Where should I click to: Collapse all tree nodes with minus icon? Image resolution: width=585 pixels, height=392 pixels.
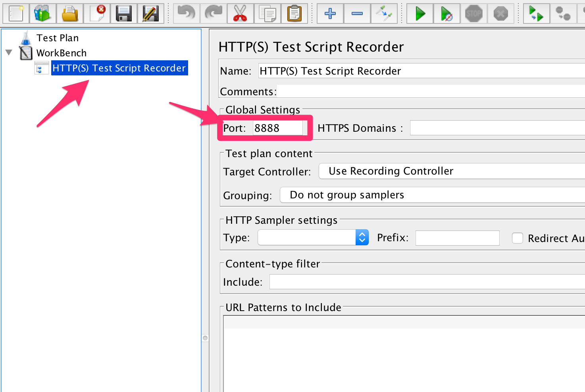point(357,13)
